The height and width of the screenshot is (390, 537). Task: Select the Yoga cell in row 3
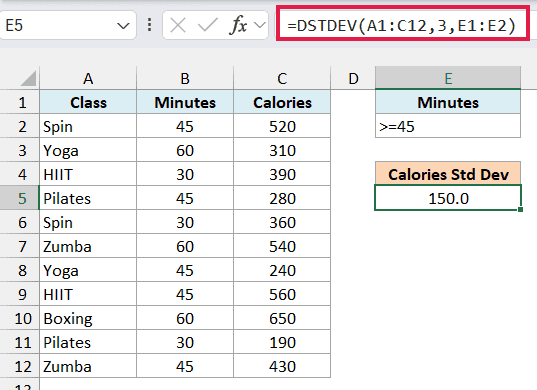click(x=88, y=150)
